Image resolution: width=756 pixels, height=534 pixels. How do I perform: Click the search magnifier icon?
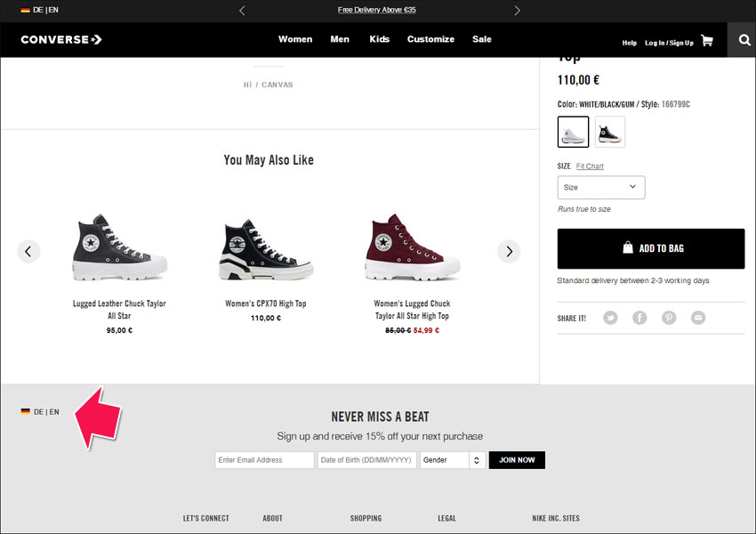(x=744, y=40)
